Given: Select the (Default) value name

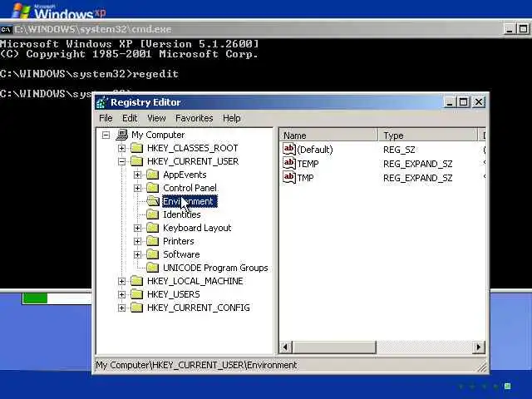Looking at the screenshot, I should click(315, 150).
